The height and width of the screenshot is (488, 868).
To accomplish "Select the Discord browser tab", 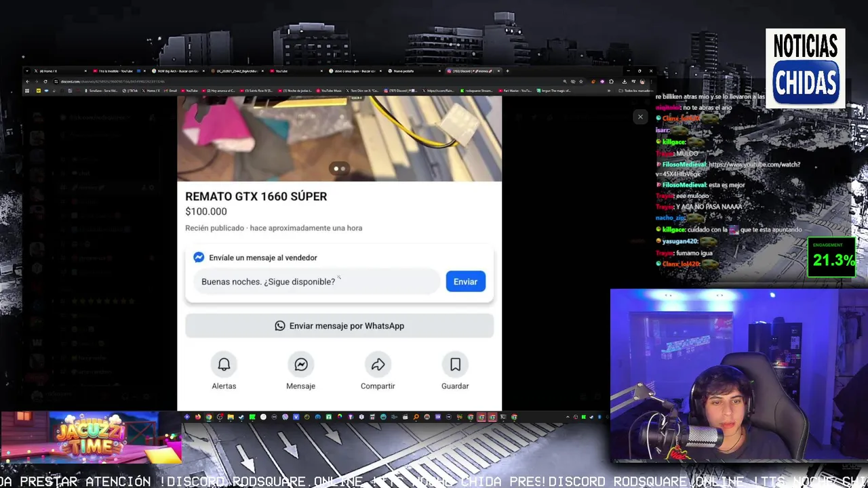I will point(473,71).
